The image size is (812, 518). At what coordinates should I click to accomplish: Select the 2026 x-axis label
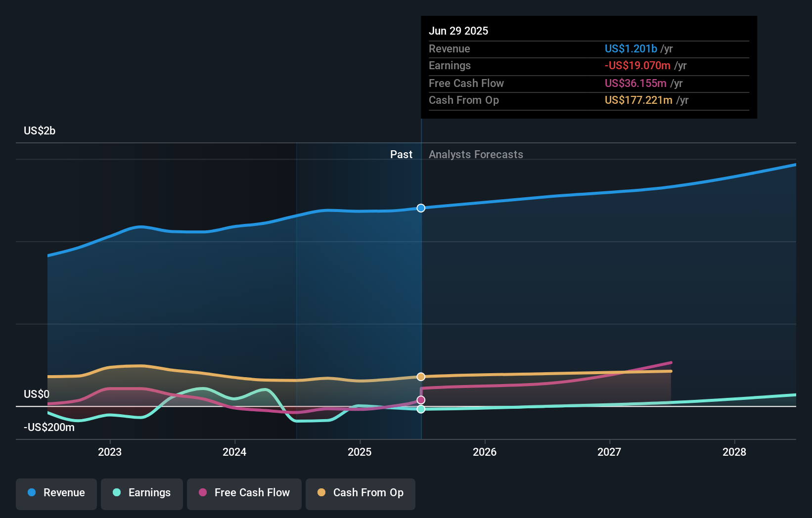tap(485, 452)
